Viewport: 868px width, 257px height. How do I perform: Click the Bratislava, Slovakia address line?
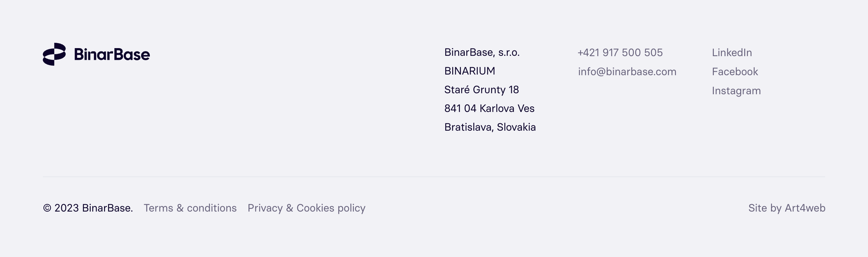pos(490,127)
